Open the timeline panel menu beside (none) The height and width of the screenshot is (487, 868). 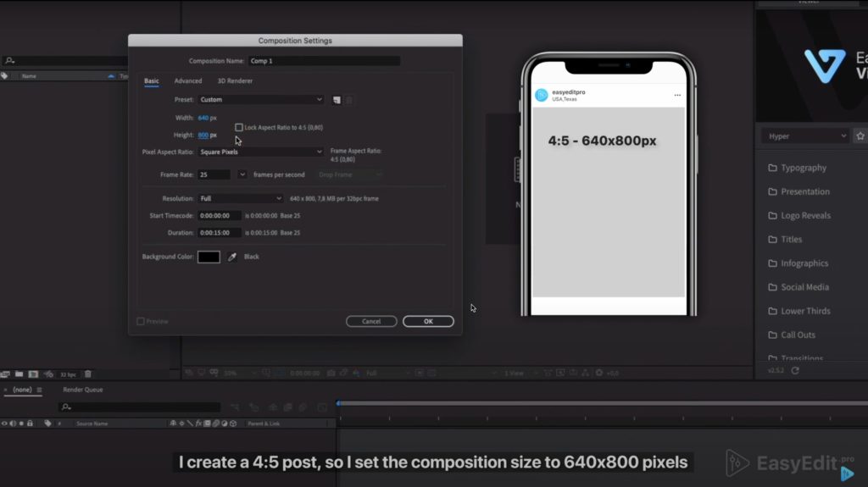[39, 390]
